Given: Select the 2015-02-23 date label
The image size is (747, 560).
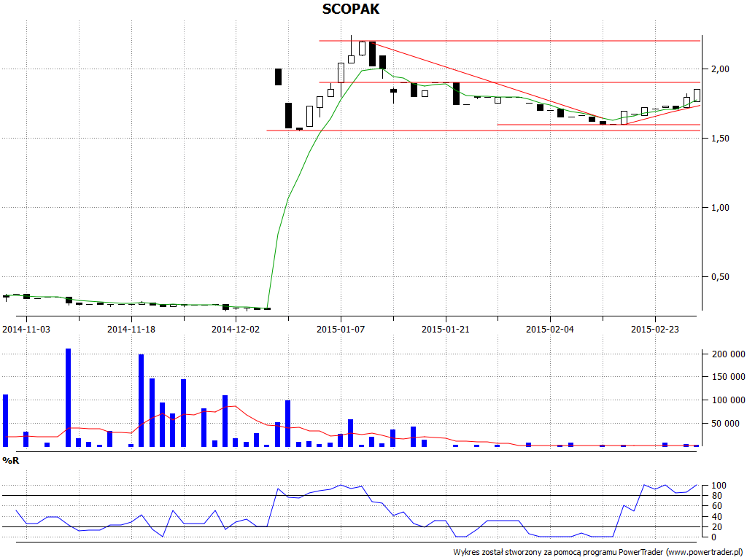Looking at the screenshot, I should (655, 329).
